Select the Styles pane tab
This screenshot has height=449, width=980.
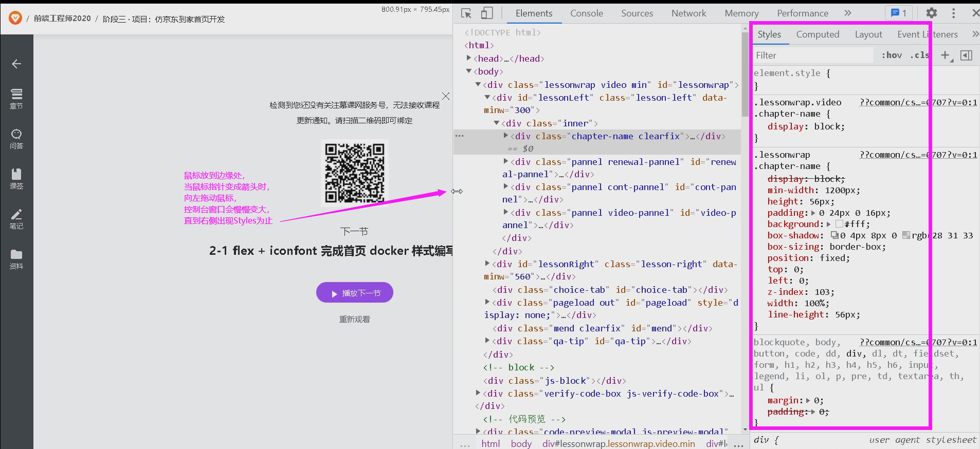[x=769, y=34]
